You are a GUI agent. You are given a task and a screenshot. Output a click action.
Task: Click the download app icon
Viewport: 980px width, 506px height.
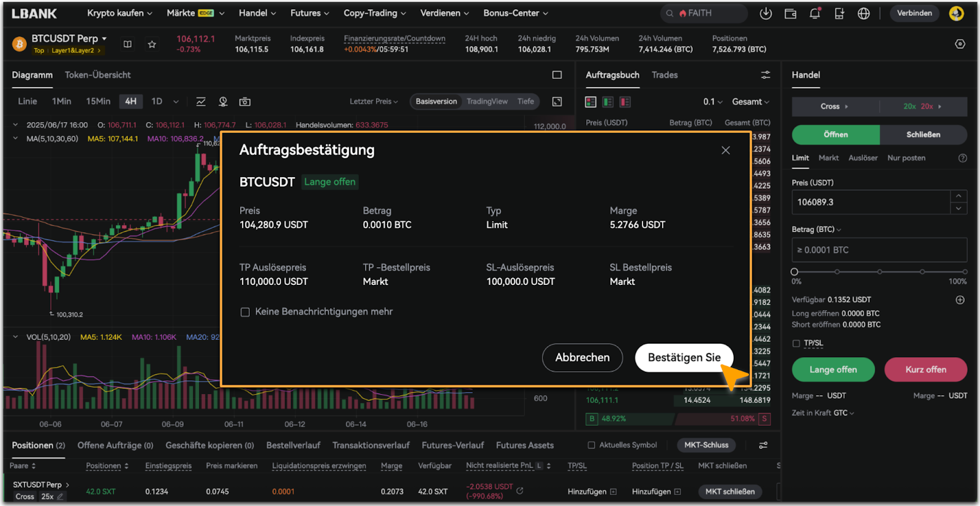766,13
